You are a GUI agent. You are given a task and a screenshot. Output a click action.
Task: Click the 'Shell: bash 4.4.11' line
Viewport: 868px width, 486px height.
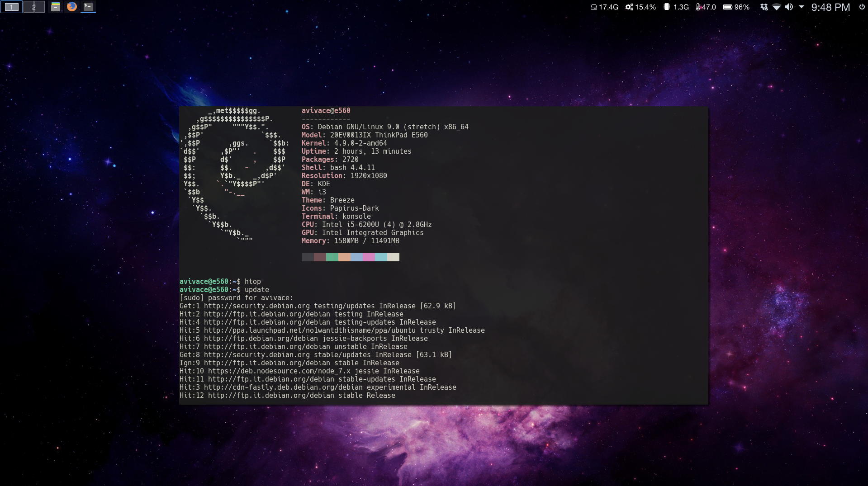(x=338, y=168)
